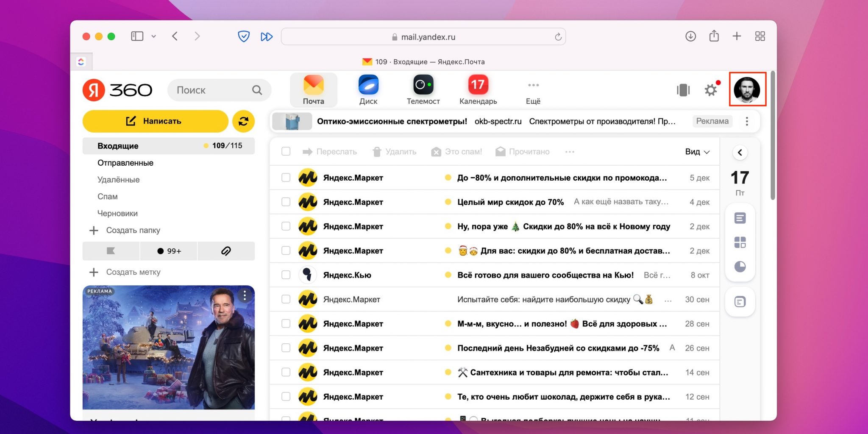The image size is (868, 434).
Task: Go back with Safari back arrow
Action: tap(175, 36)
